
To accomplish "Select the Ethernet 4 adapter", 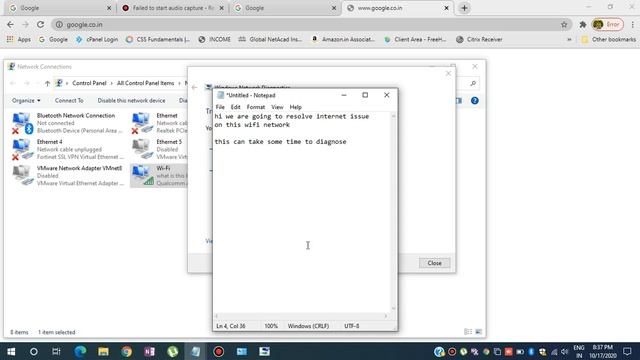I will coord(67,149).
